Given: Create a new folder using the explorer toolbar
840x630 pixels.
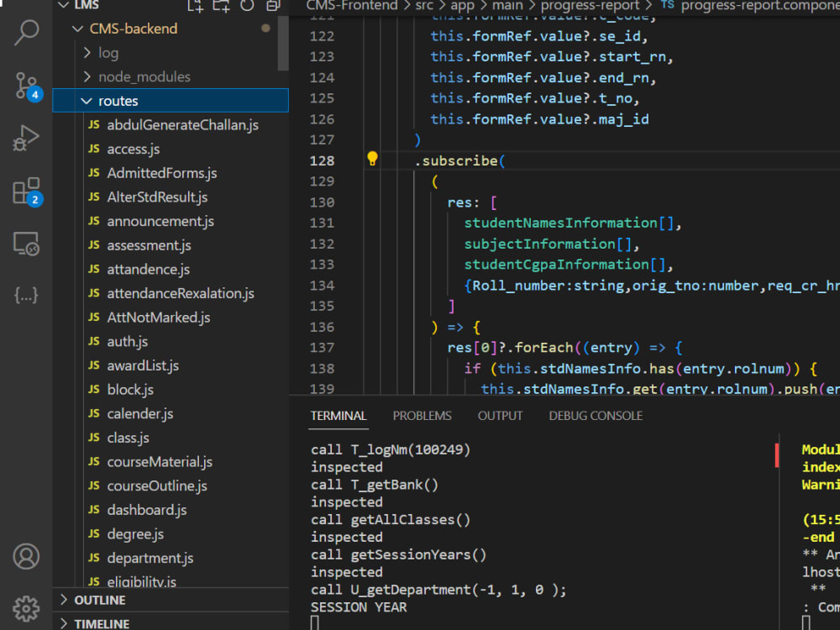Looking at the screenshot, I should coord(220,6).
